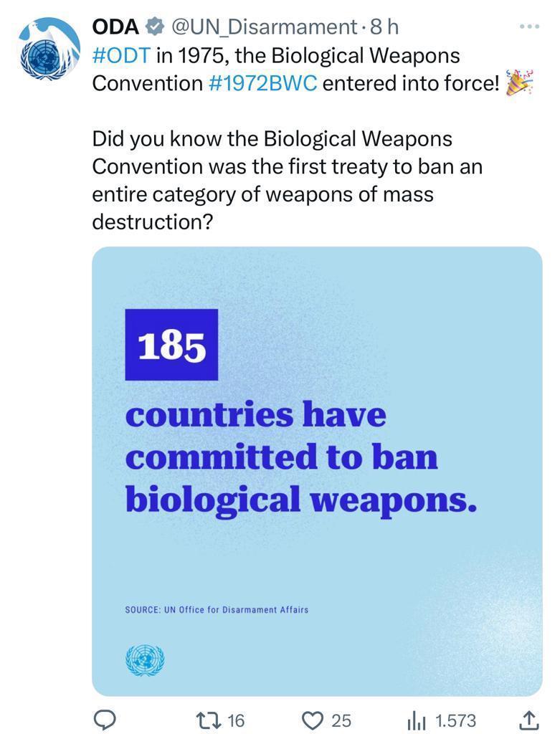The width and height of the screenshot is (560, 734).
Task: Open the #1972BWC hashtag link
Action: point(262,83)
